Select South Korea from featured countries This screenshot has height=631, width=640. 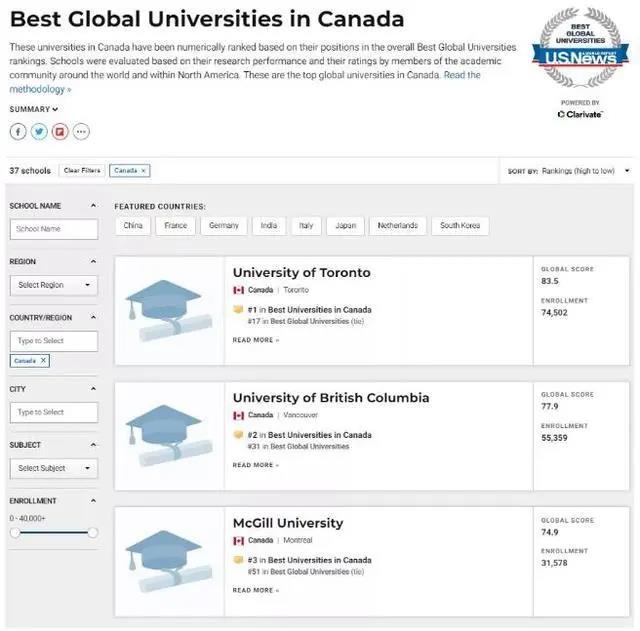pos(460,226)
